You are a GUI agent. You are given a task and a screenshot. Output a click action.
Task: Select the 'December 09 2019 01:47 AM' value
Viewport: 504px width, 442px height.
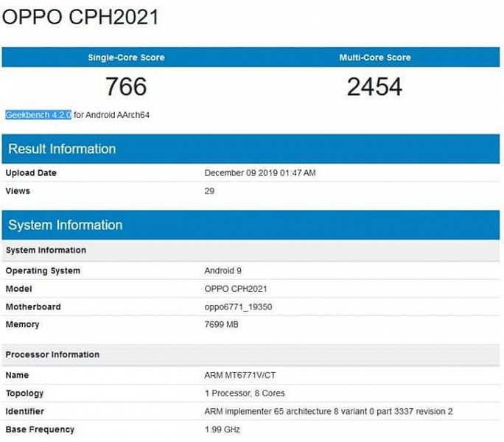pyautogui.click(x=260, y=172)
